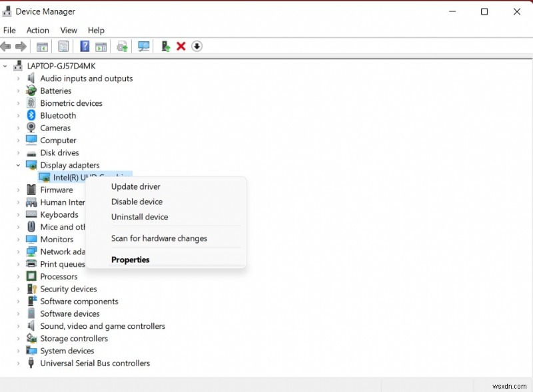533x392 pixels.
Task: Open the Action menu
Action: (37, 30)
